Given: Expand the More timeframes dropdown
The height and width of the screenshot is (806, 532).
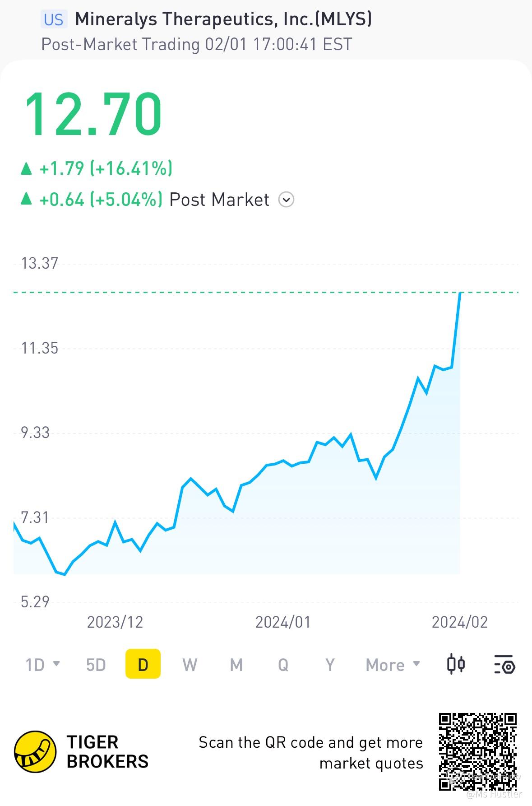Looking at the screenshot, I should coord(393,665).
